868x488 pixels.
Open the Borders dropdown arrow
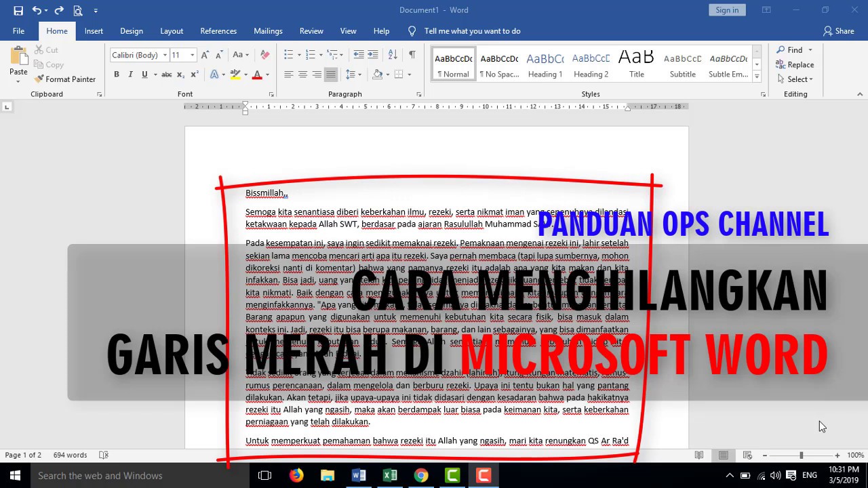coord(409,75)
